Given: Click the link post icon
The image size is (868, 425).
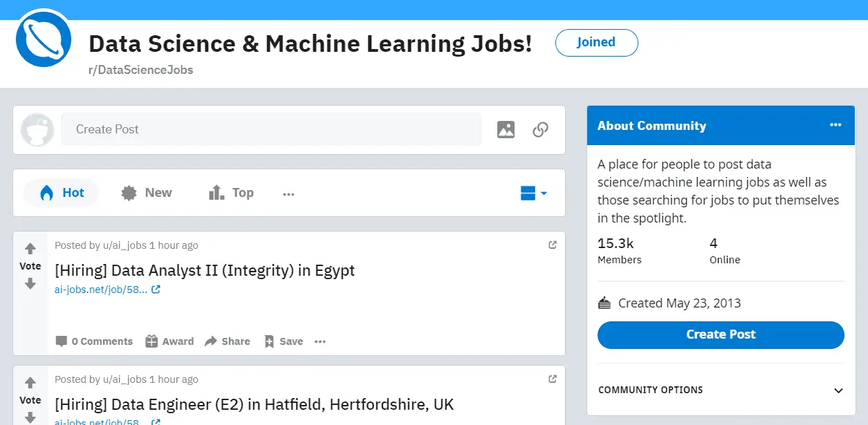Looking at the screenshot, I should pyautogui.click(x=540, y=129).
